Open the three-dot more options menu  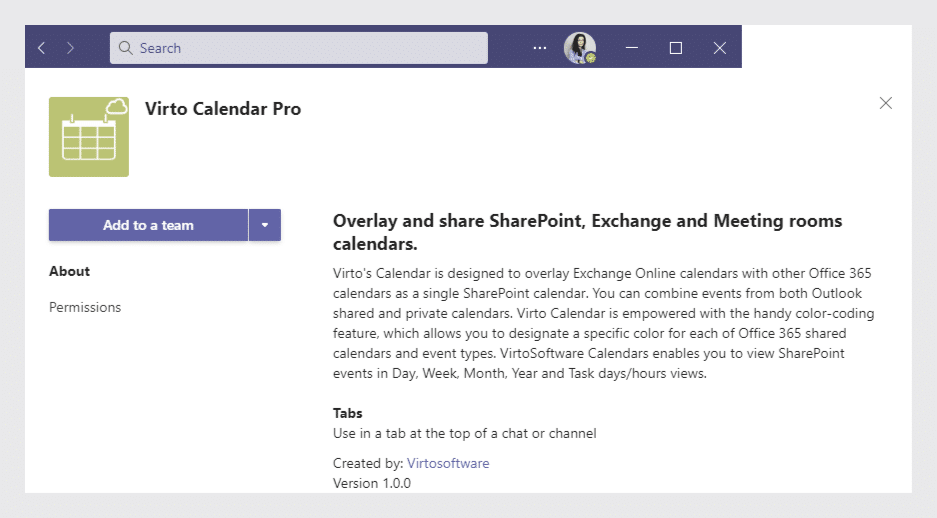pyautogui.click(x=540, y=48)
